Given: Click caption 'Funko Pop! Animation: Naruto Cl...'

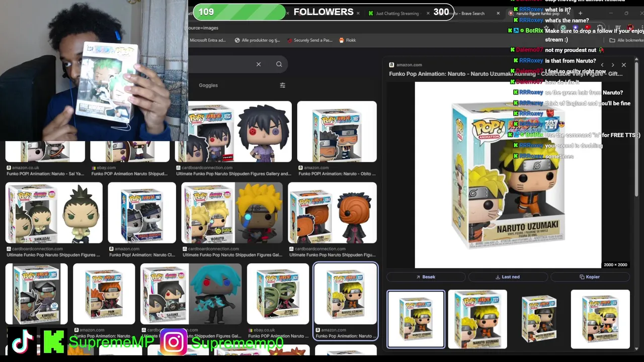Looking at the screenshot, I should click(141, 255).
